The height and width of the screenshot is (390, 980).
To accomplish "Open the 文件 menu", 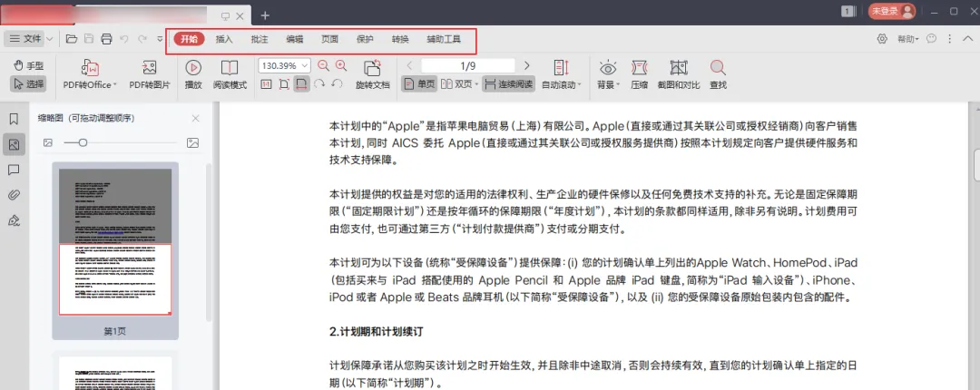I will click(x=25, y=39).
